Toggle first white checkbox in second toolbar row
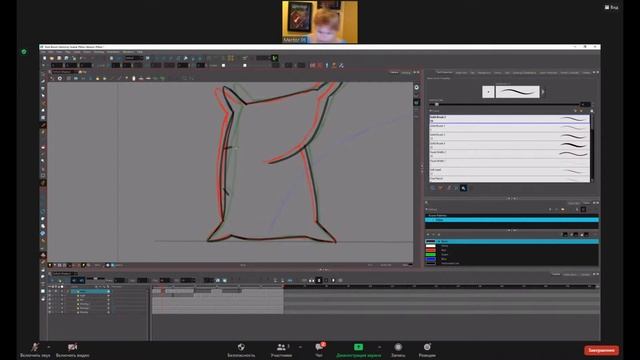The width and height of the screenshot is (640, 360). (x=223, y=65)
